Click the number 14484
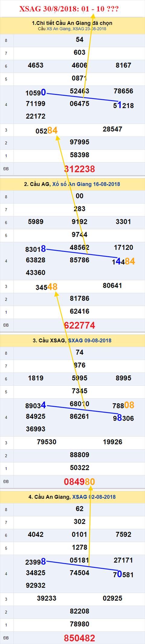This screenshot has width=145, height=644. pyautogui.click(x=124, y=261)
